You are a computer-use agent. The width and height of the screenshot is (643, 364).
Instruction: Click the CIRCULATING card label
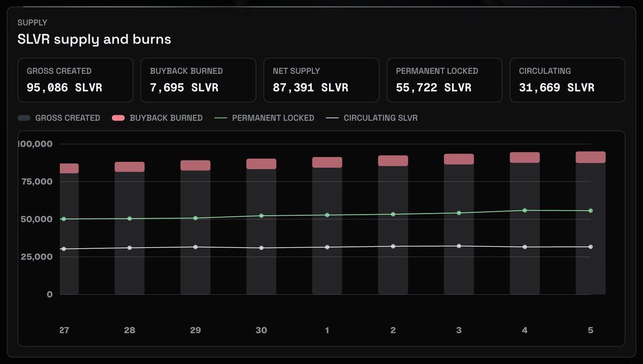click(x=545, y=71)
